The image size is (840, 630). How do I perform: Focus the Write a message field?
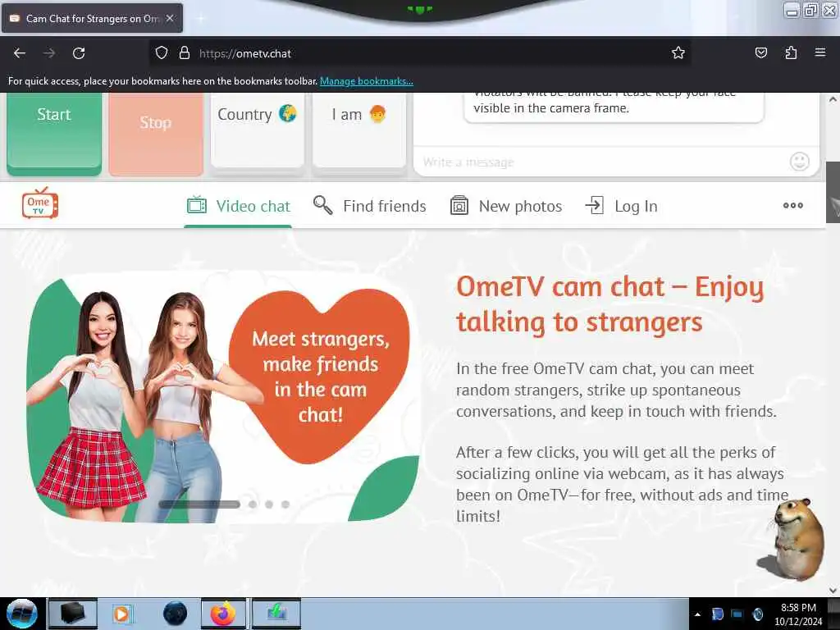click(600, 162)
